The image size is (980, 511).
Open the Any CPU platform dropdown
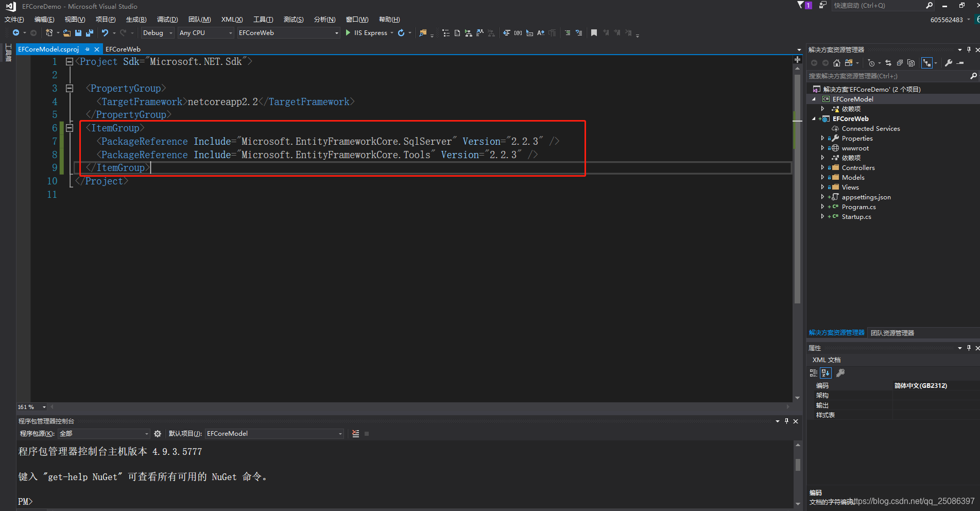tap(206, 33)
